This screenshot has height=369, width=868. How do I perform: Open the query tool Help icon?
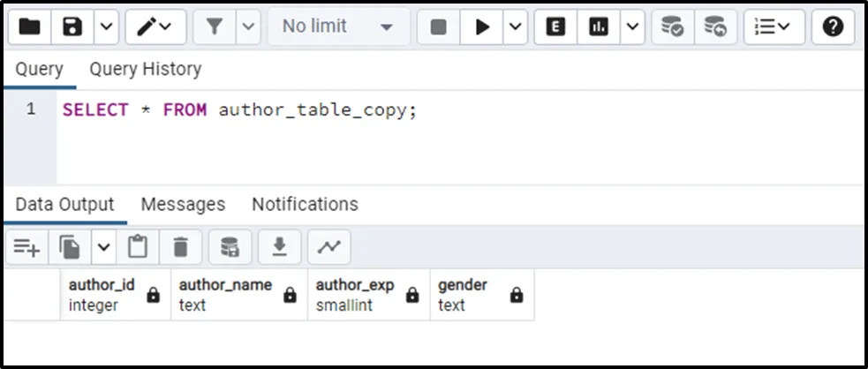click(x=833, y=26)
